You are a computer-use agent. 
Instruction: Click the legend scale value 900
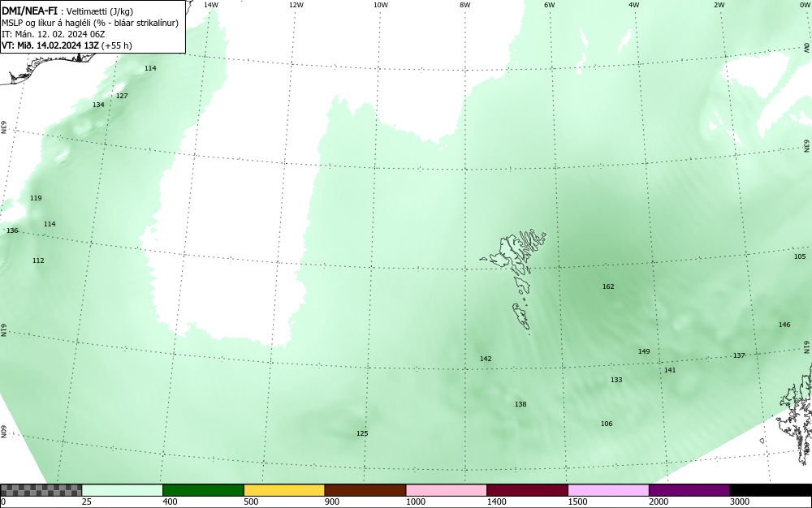(x=332, y=502)
